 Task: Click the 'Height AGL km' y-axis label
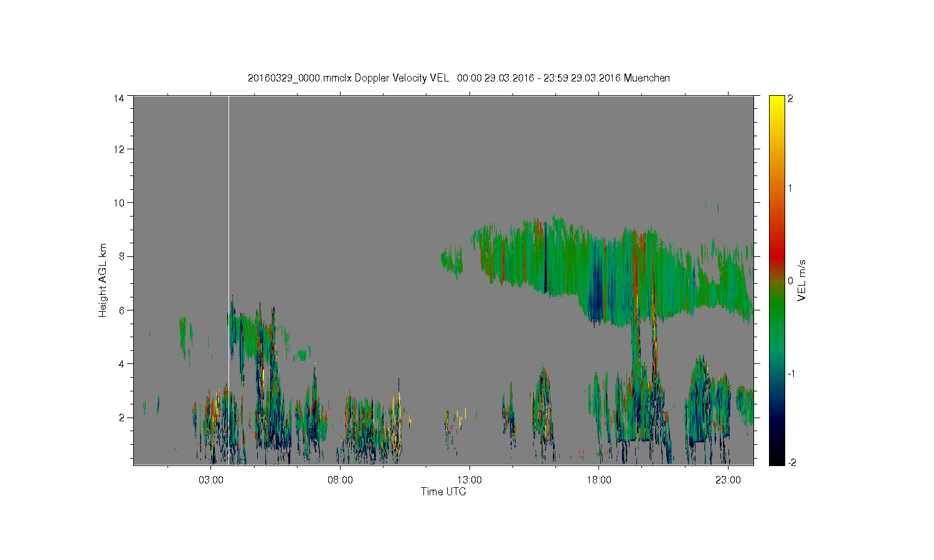(102, 280)
